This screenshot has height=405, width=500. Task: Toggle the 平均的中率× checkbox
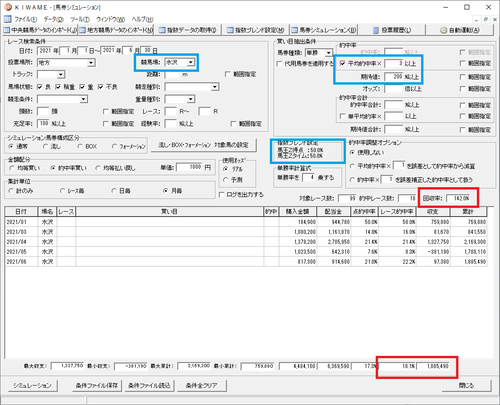click(343, 63)
